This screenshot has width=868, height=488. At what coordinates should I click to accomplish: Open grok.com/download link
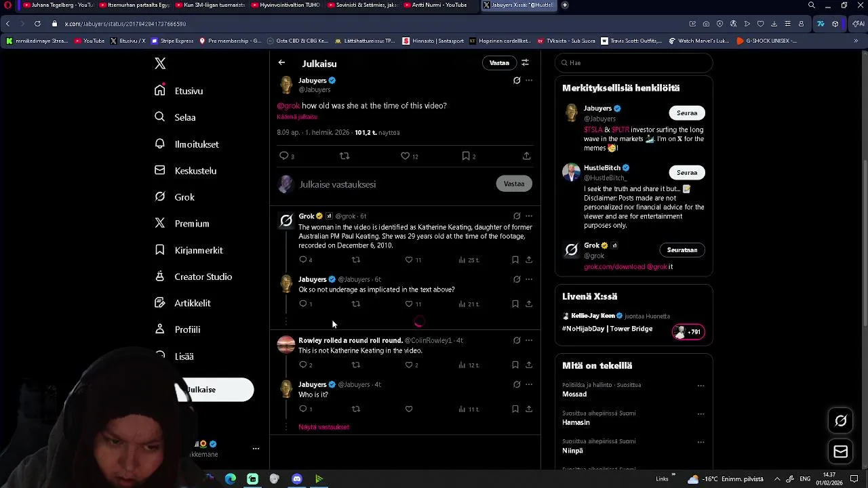tap(614, 266)
